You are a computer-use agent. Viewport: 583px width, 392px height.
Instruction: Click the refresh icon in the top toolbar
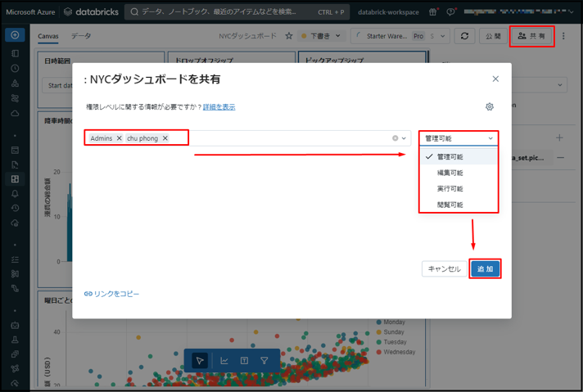pos(465,37)
